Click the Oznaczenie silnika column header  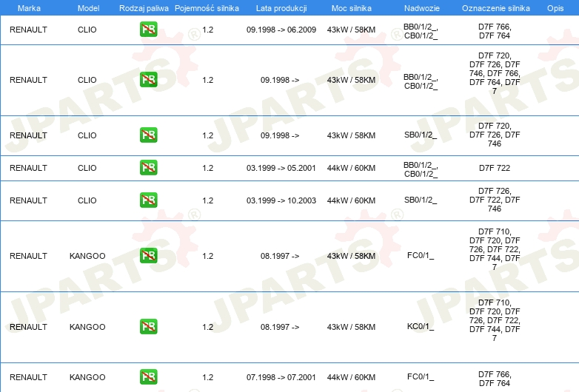coord(495,8)
